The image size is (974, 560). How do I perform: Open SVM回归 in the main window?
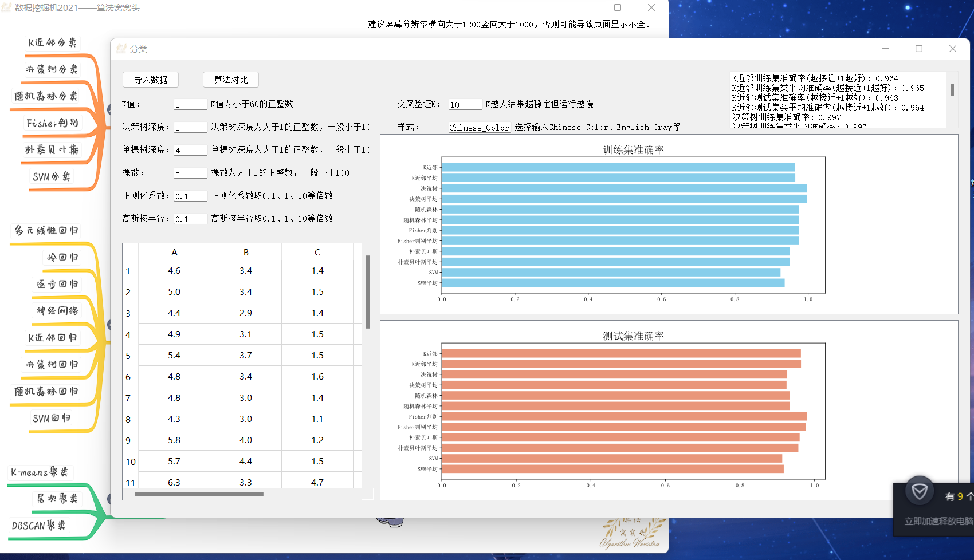point(52,418)
